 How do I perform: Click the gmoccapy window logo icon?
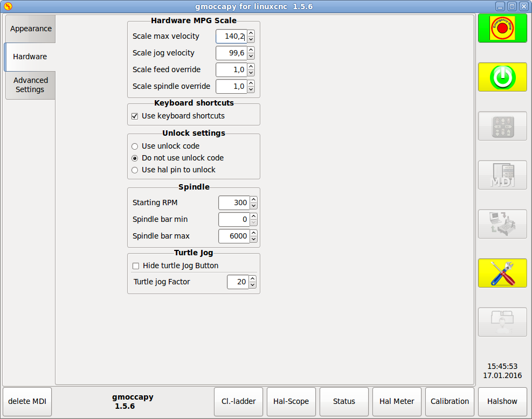[x=8, y=6]
